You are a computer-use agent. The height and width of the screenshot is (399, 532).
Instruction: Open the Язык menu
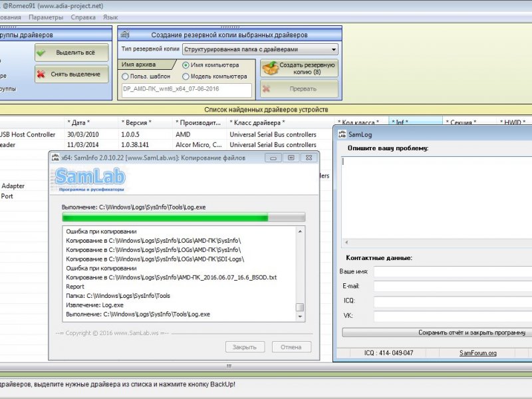pos(110,17)
